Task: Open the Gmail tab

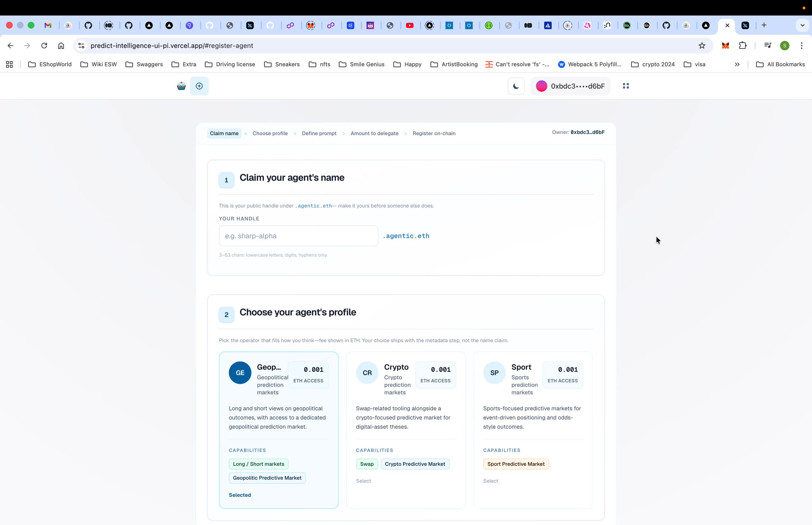Action: tap(48, 25)
